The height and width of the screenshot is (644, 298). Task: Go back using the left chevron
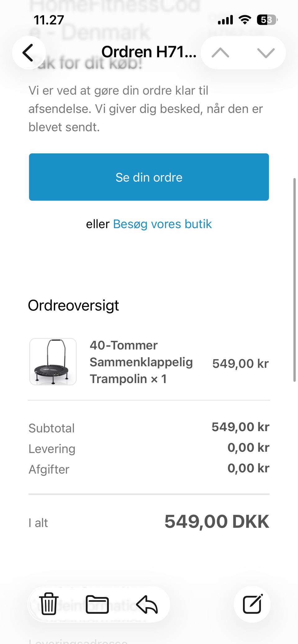[x=29, y=53]
